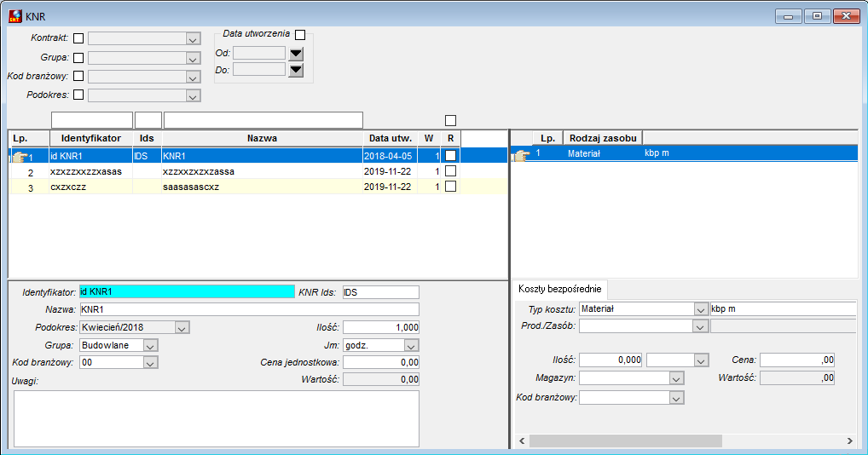
Task: Click inside the Uwagi text area
Action: 217,418
